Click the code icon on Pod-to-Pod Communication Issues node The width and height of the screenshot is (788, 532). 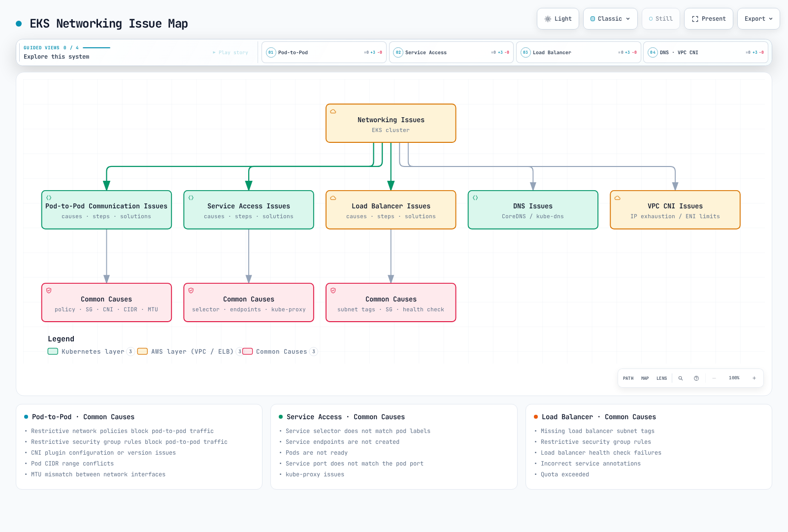[x=49, y=198]
